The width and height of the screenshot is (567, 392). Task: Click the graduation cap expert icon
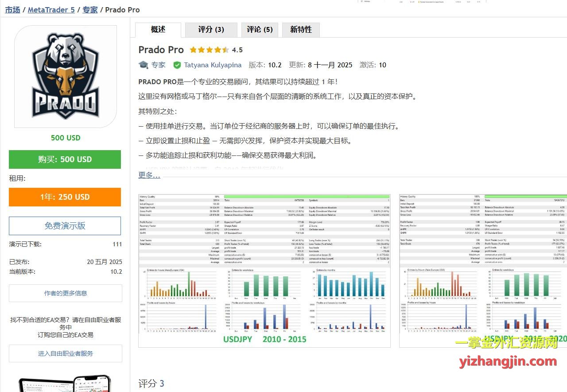coord(144,65)
